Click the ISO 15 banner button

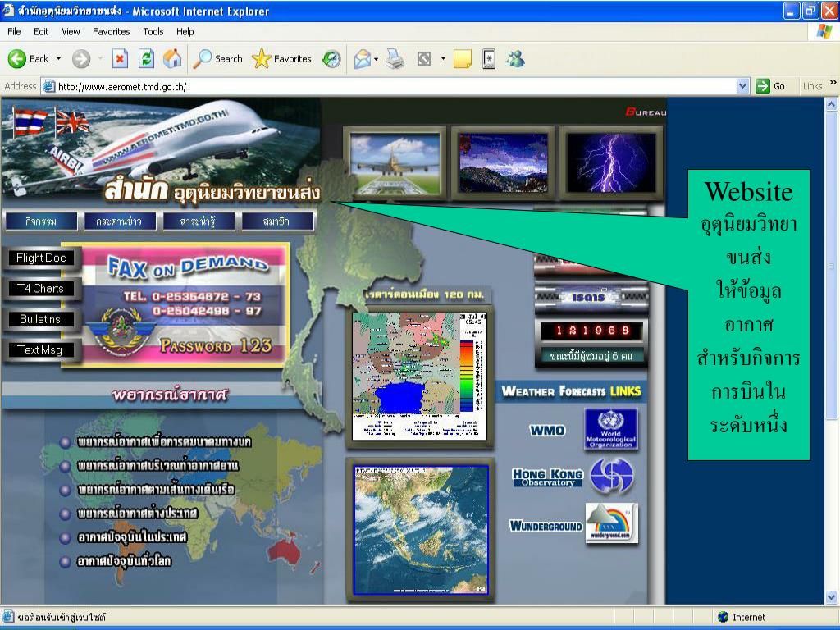(x=591, y=297)
